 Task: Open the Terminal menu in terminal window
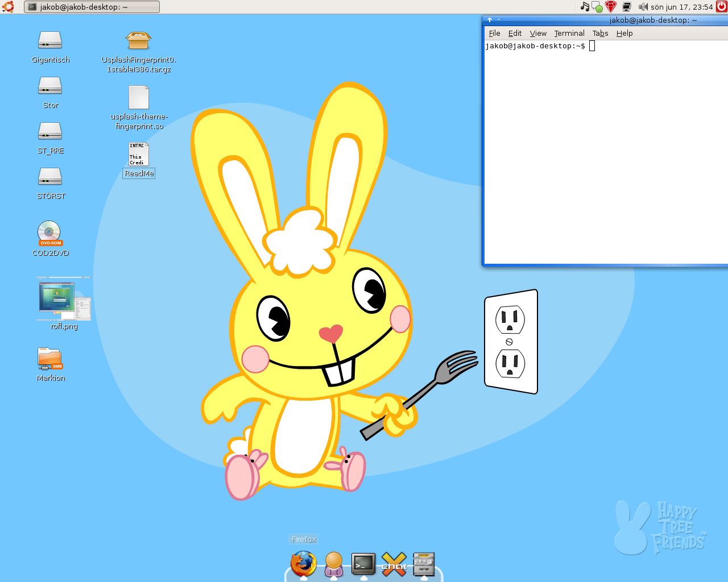point(569,34)
